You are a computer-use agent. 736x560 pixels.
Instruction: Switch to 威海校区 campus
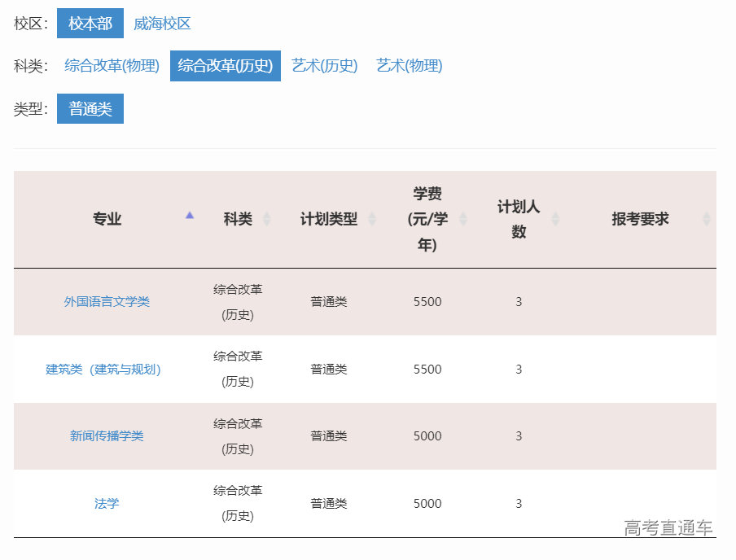pyautogui.click(x=162, y=24)
